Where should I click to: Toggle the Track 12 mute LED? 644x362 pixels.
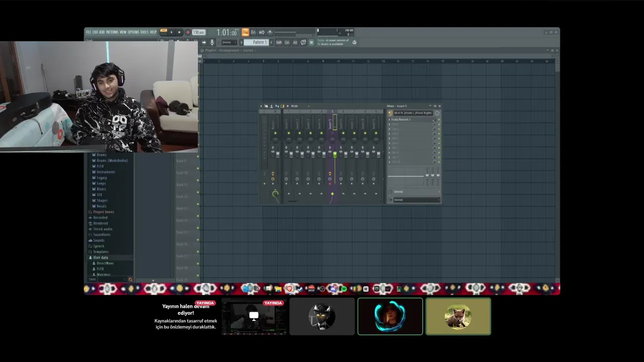coord(198,204)
